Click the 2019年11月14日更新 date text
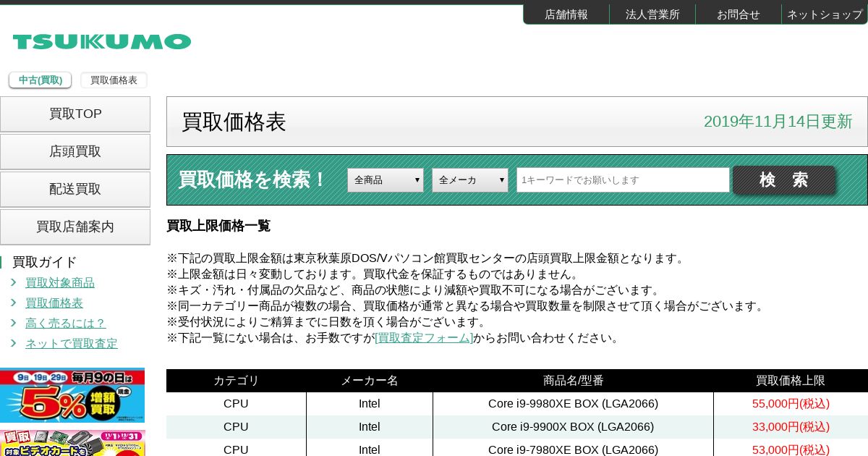 click(x=778, y=122)
